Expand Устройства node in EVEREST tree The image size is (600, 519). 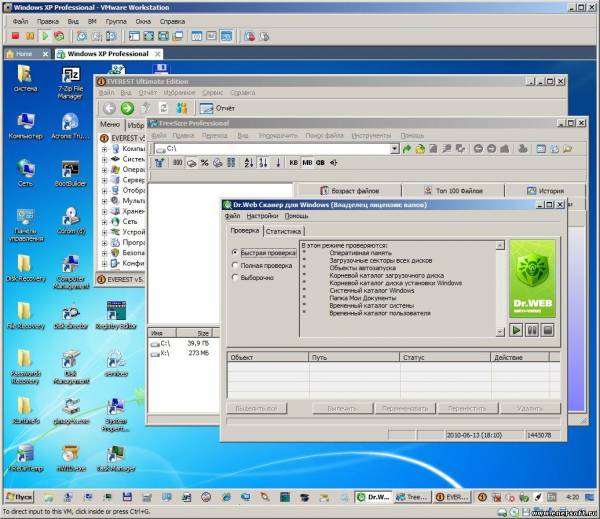click(x=104, y=232)
